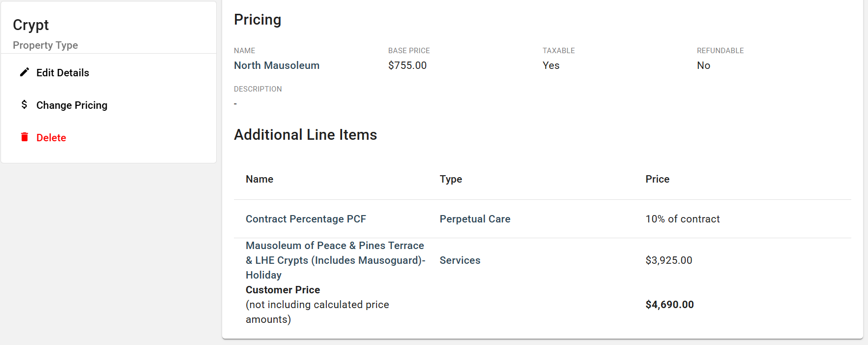Open Edit Details for the Crypt
Viewport: 868px width, 345px height.
pos(62,73)
